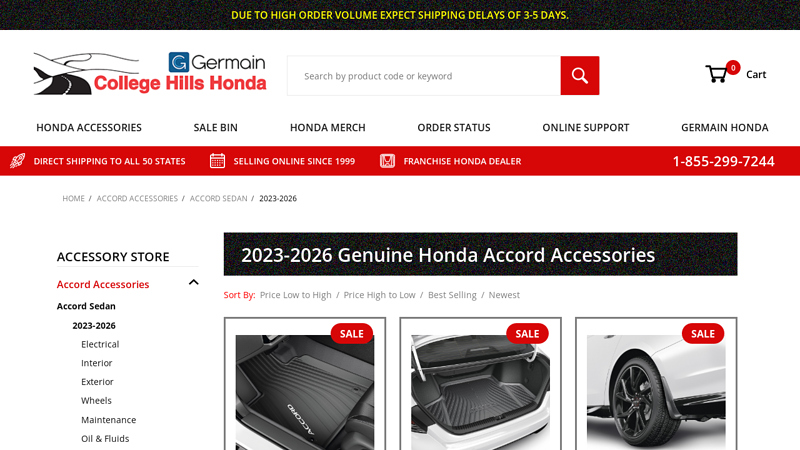Image resolution: width=800 pixels, height=450 pixels.
Task: Go to Accord Sedan breadcrumb link
Action: coord(218,198)
